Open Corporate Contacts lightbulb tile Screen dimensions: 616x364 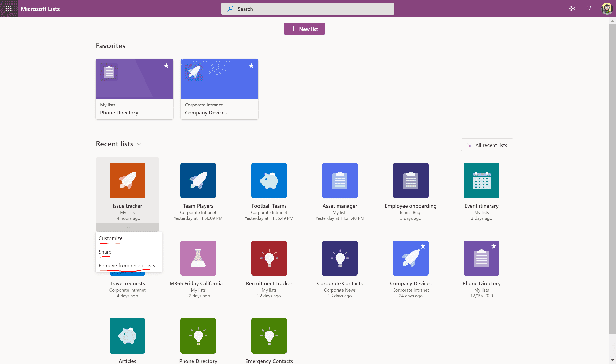coord(340,258)
